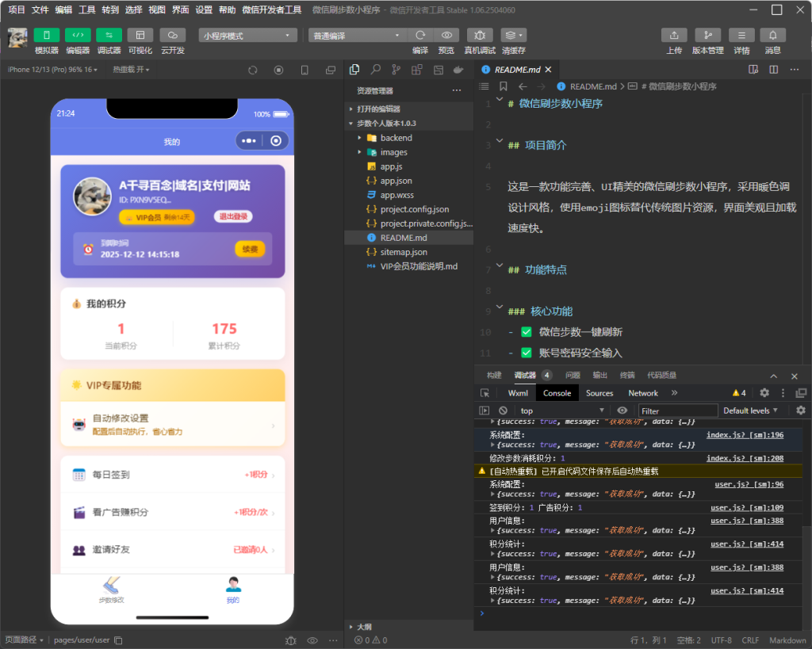The height and width of the screenshot is (649, 812).
Task: Open 云开发 cloud development panel
Action: [x=172, y=36]
